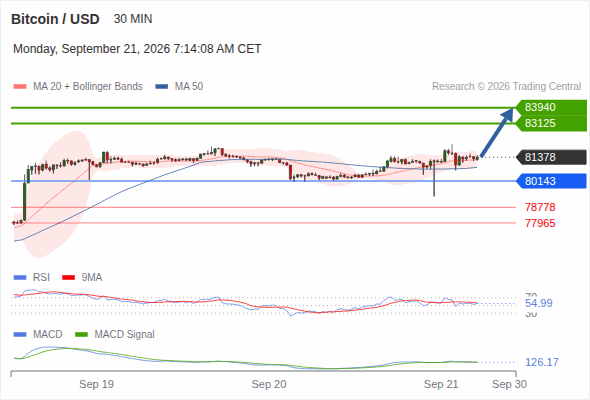This screenshot has height=400, width=590.
Task: Click the Sep 21 date axis label
Action: 441,384
